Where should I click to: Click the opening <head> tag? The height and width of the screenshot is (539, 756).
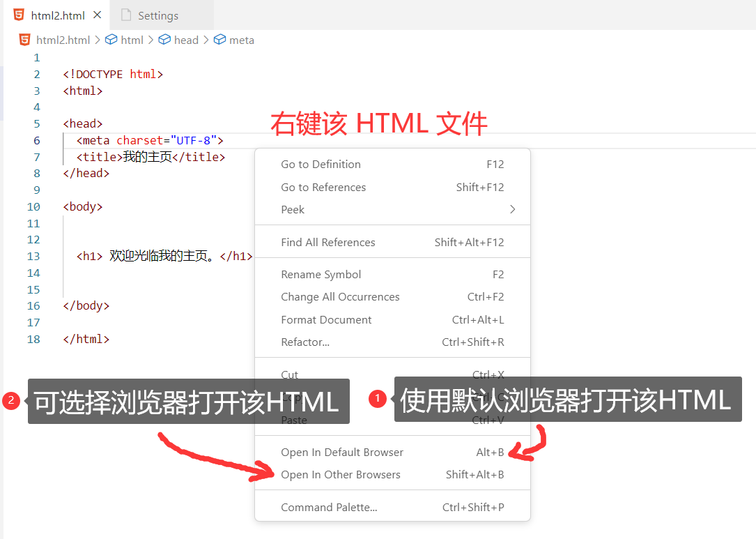(x=82, y=124)
